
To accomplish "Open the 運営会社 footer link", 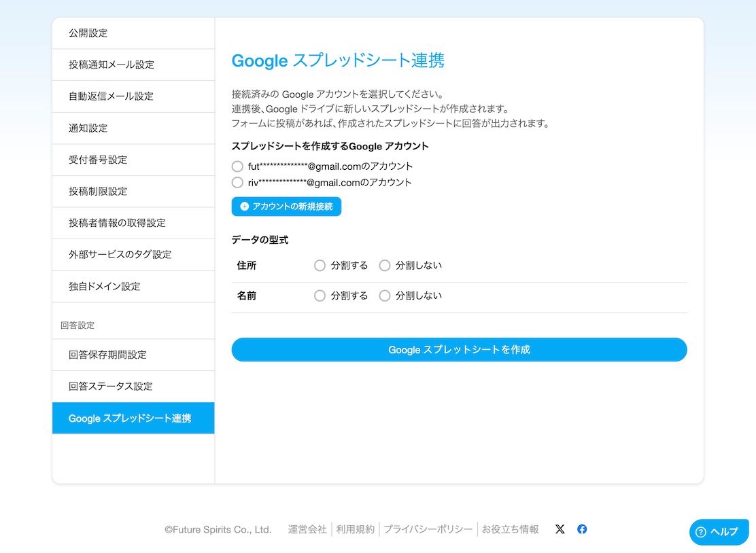I will tap(307, 529).
